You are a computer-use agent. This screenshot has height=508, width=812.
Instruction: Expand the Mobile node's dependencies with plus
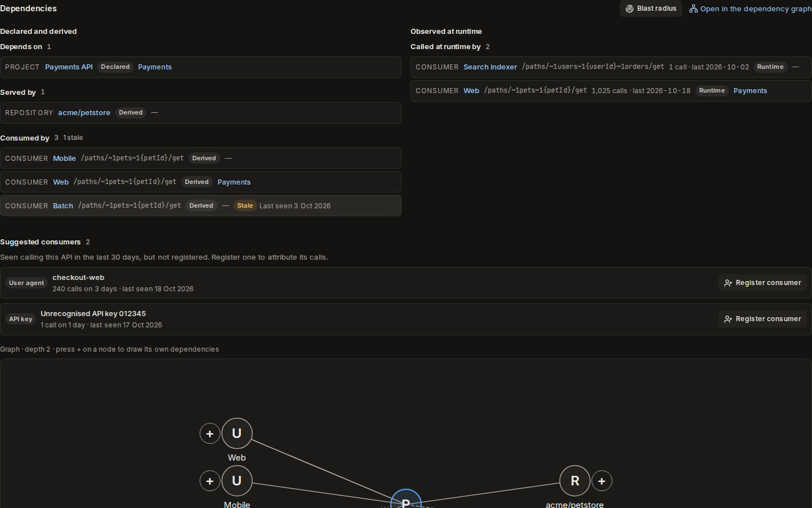[210, 481]
